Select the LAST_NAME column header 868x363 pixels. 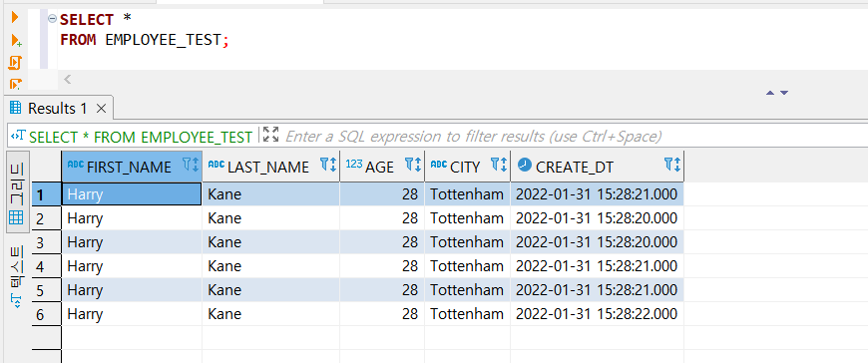[x=270, y=166]
